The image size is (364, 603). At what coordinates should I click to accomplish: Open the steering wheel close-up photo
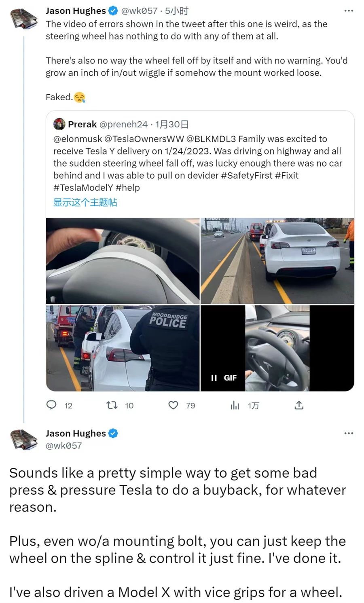(x=123, y=261)
